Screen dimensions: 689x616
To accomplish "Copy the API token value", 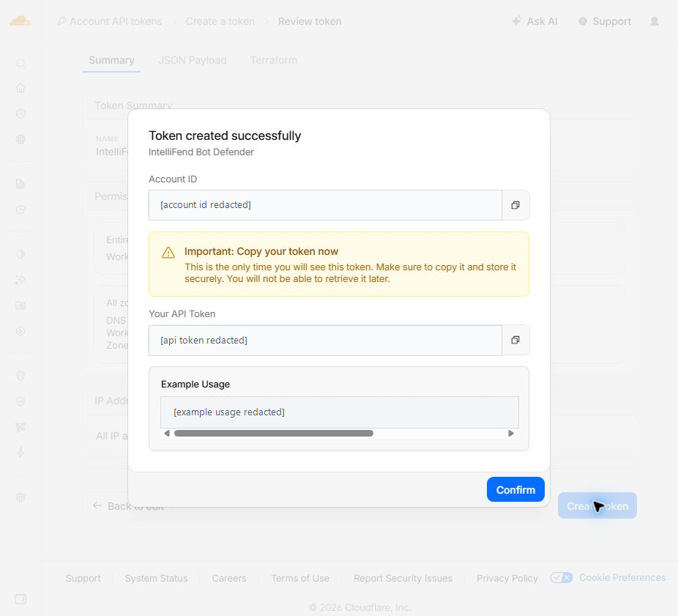I will [x=515, y=340].
